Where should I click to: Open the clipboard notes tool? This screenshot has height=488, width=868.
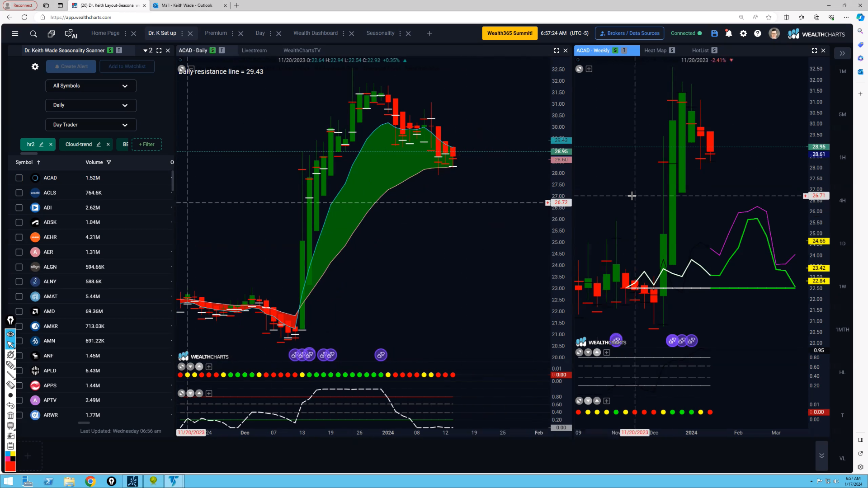[10, 446]
